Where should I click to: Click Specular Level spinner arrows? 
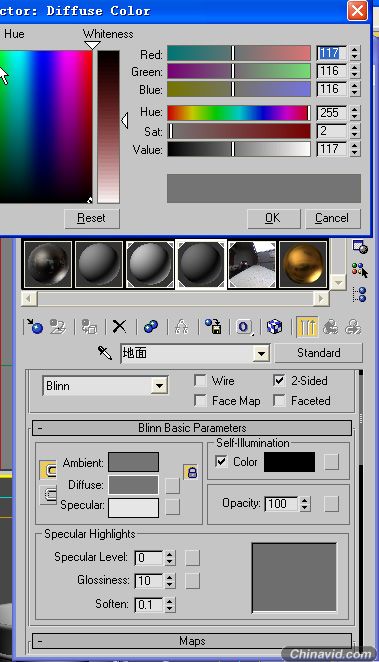point(169,558)
